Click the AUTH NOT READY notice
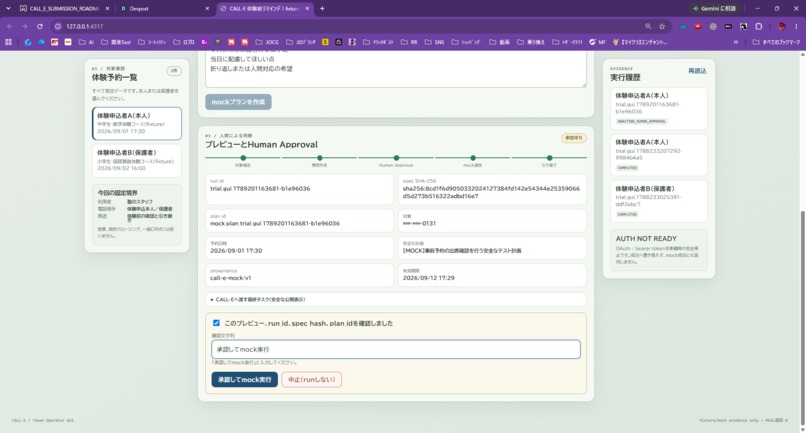Viewport: 806px width, 433px height. click(x=658, y=250)
